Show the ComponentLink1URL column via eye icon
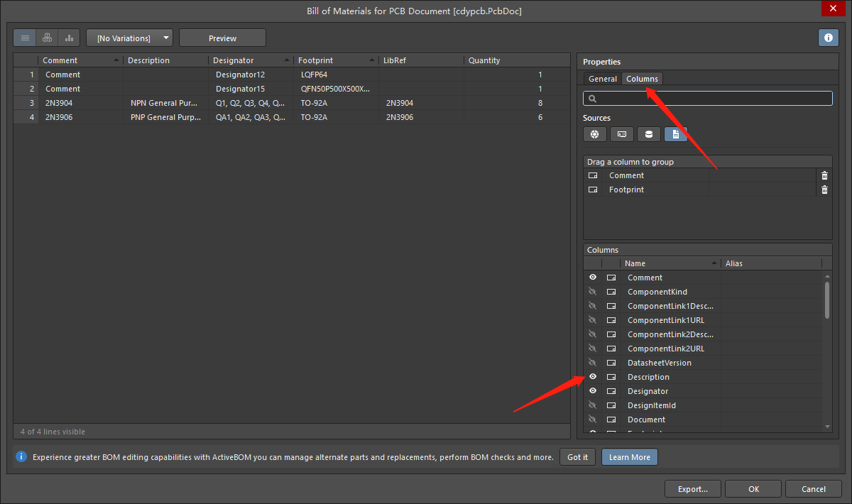The height and width of the screenshot is (504, 852). point(593,320)
